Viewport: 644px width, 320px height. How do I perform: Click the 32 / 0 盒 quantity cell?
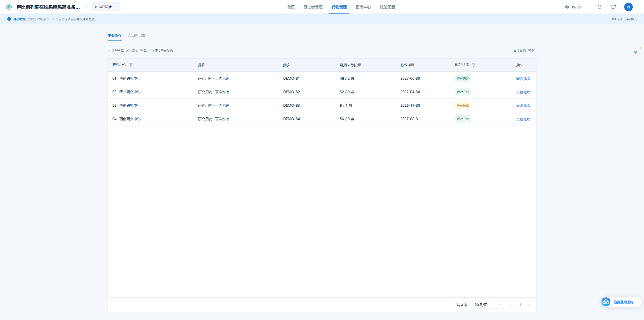point(347,92)
